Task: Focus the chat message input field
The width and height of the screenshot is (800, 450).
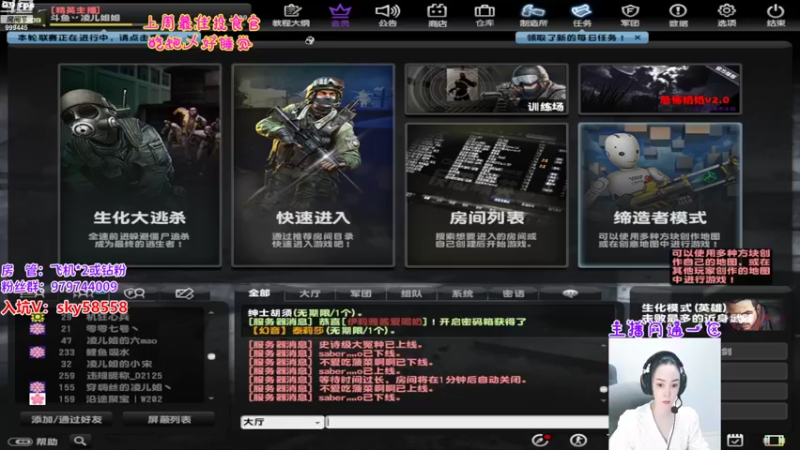Action: click(467, 422)
